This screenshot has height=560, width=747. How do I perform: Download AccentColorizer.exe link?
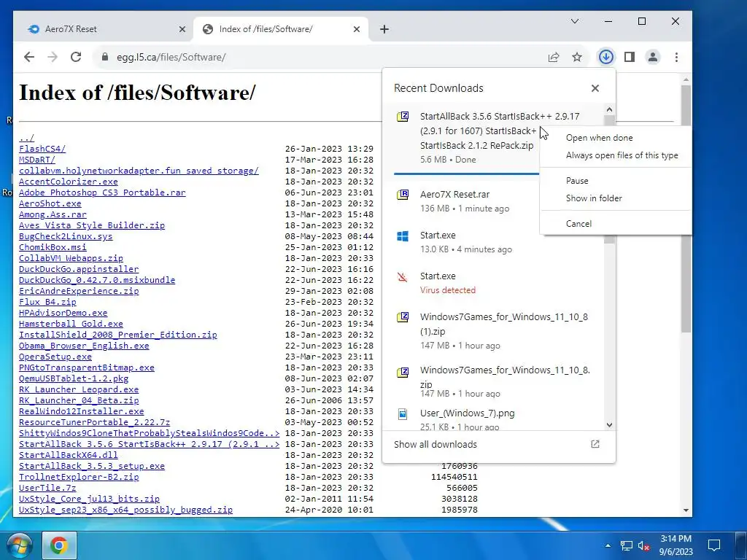click(68, 182)
